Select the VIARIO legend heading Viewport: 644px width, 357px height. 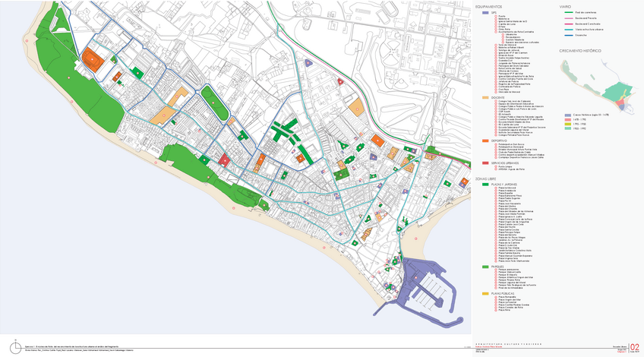(565, 7)
